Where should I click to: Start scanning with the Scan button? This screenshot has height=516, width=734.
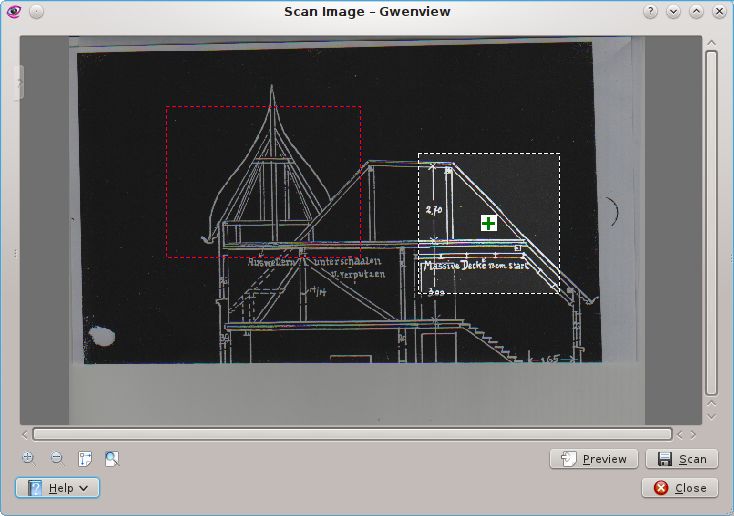click(x=682, y=459)
